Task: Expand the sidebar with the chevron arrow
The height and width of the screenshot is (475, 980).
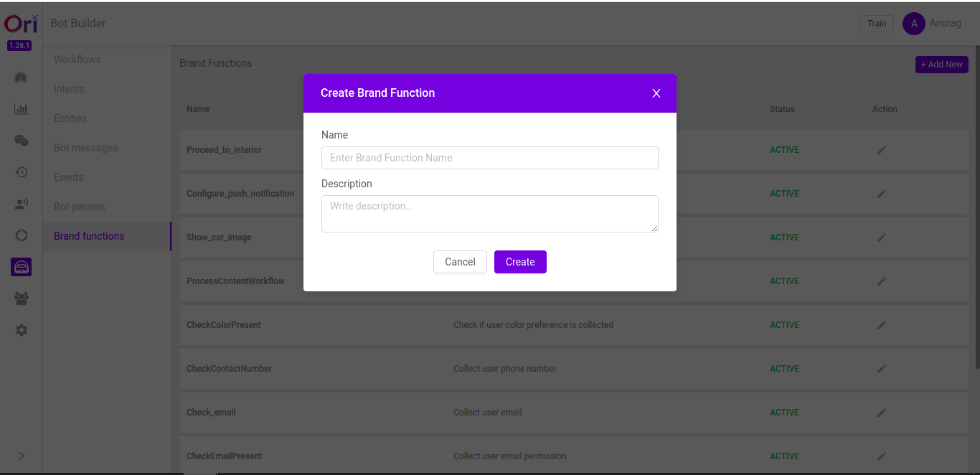Action: [x=21, y=455]
